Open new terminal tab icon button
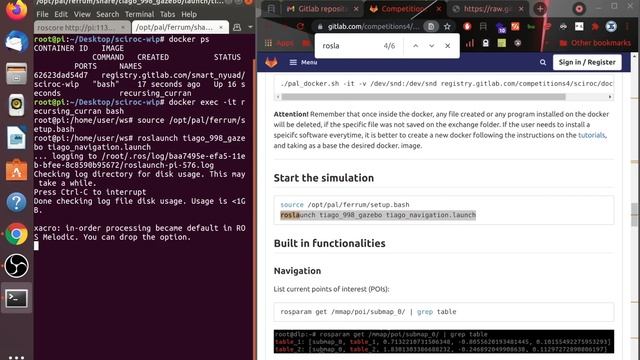 (237, 27)
